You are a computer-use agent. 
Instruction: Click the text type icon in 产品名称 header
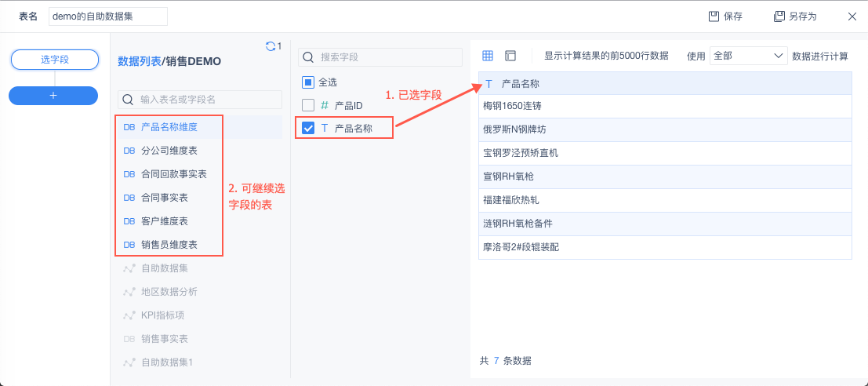pyautogui.click(x=489, y=84)
